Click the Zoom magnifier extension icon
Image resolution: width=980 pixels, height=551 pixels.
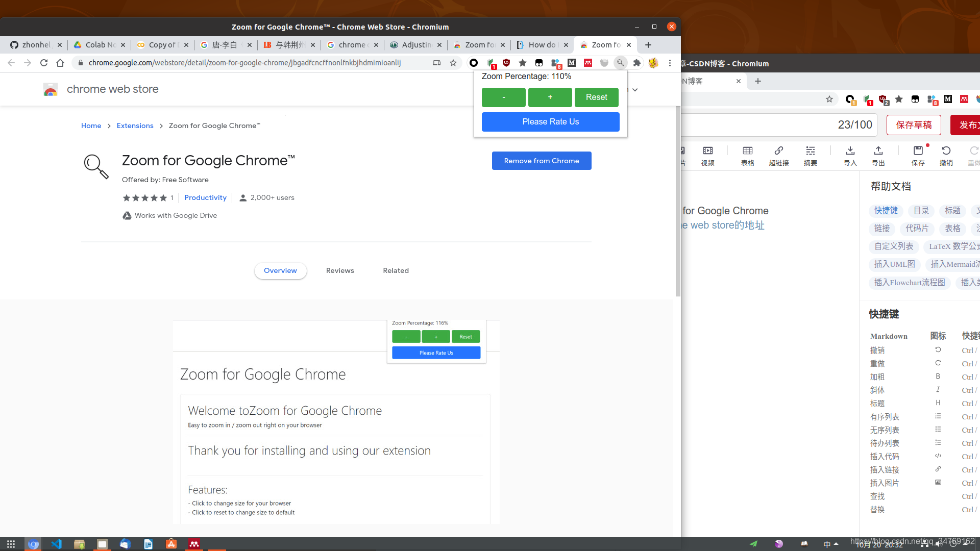(x=620, y=63)
